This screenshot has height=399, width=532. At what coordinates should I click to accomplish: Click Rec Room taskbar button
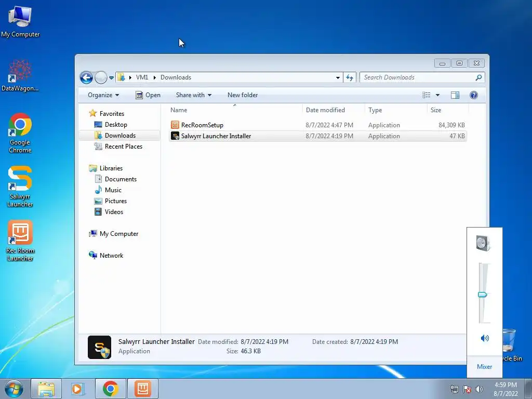143,389
